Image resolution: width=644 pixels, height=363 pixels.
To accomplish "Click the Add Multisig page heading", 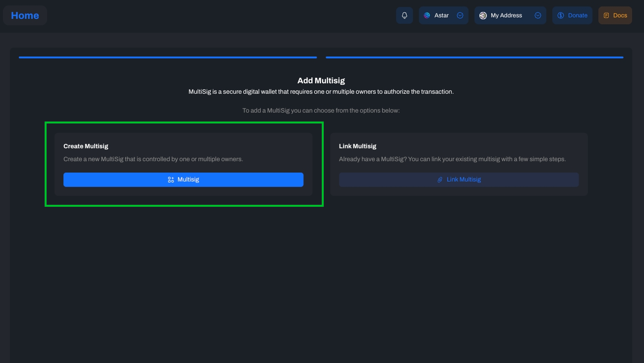I will (321, 80).
